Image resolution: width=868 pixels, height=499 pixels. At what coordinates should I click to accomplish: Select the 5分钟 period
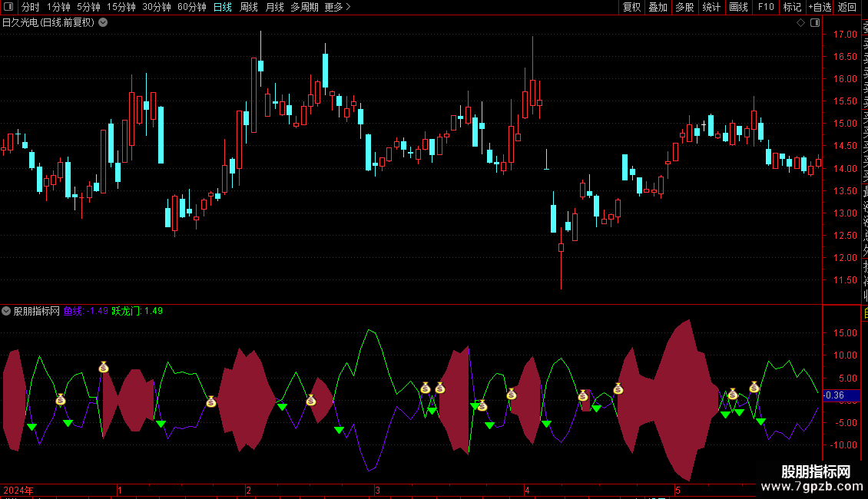pyautogui.click(x=88, y=7)
